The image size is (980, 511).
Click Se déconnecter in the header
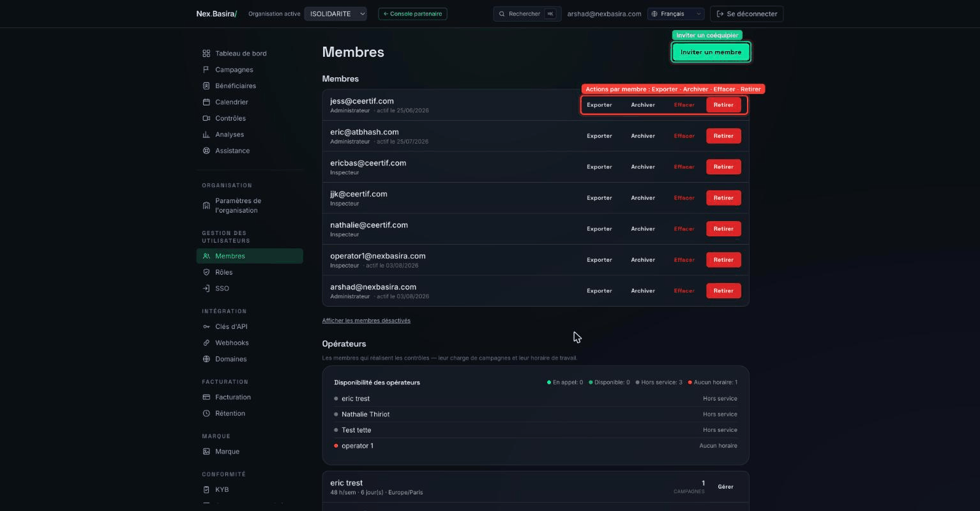click(x=746, y=13)
